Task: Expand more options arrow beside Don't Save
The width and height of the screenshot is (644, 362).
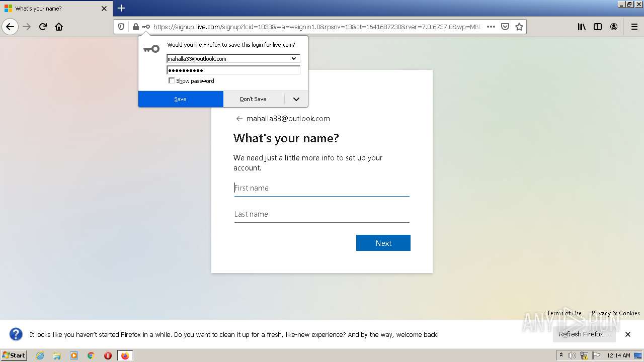Action: (296, 99)
